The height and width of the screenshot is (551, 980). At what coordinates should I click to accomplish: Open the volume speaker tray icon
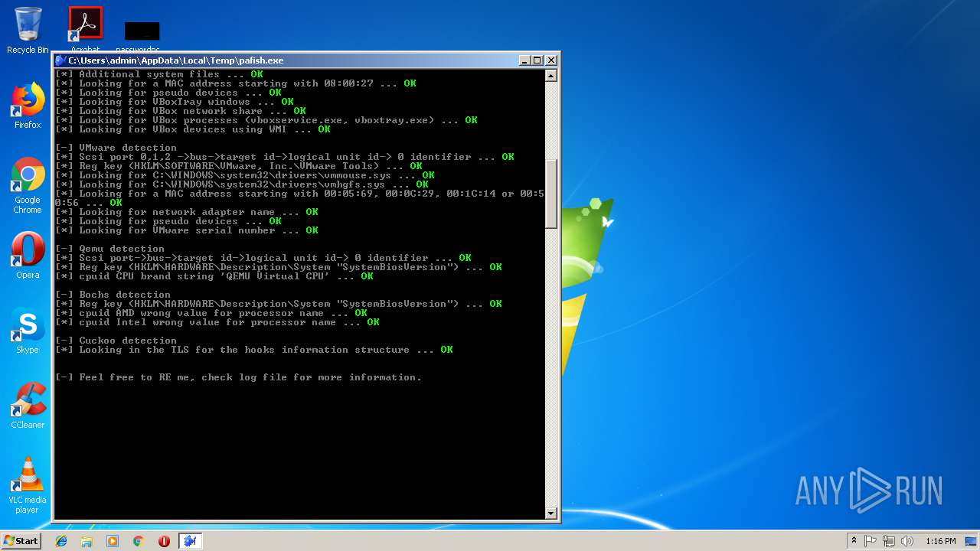point(907,541)
